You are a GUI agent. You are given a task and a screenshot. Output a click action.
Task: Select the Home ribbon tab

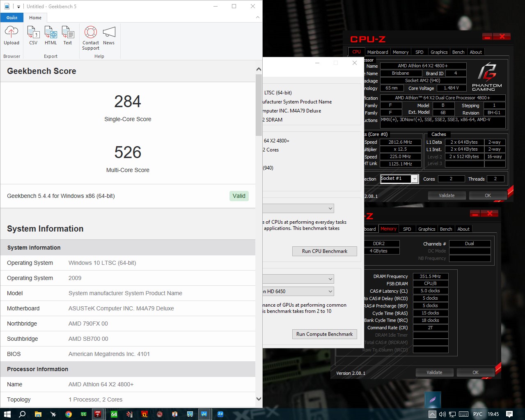(35, 18)
